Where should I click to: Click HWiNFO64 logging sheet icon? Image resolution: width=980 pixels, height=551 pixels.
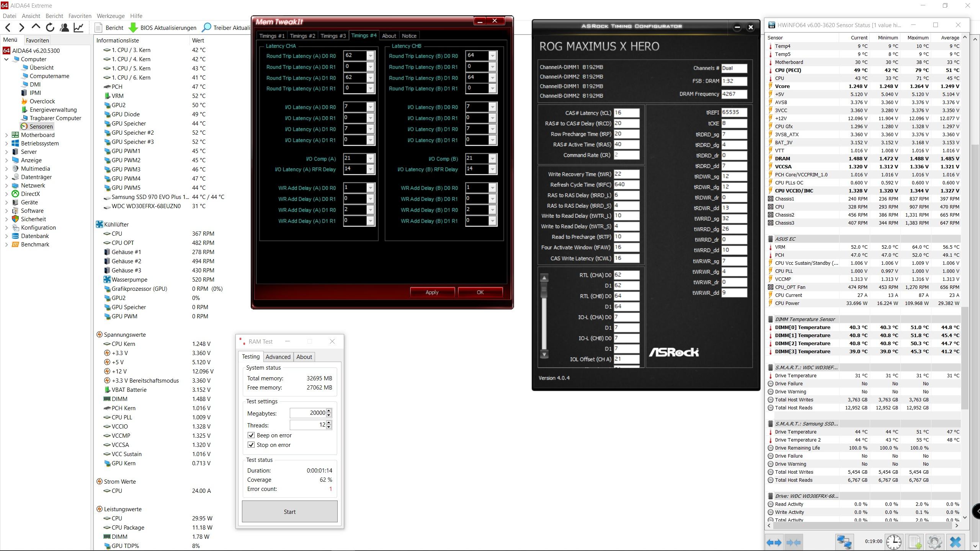click(x=914, y=542)
